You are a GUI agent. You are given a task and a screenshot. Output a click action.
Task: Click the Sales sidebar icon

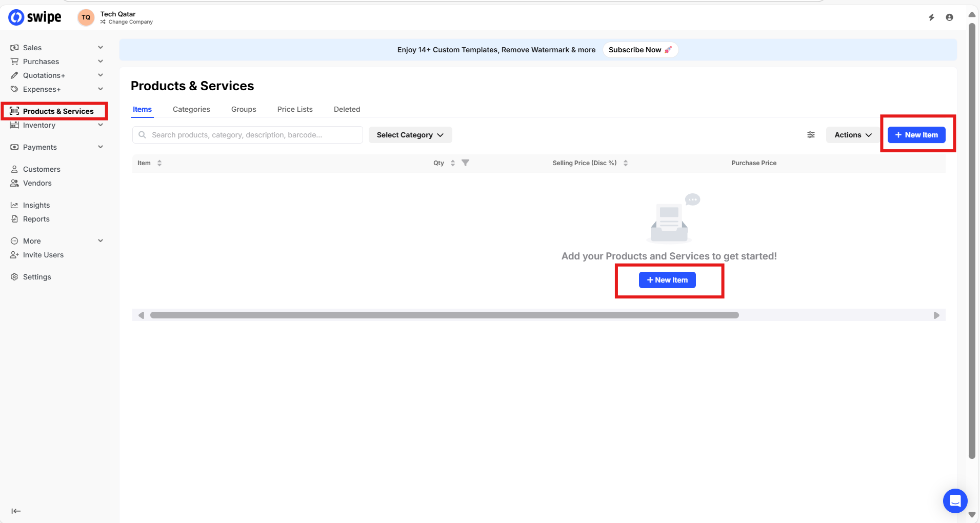point(14,48)
